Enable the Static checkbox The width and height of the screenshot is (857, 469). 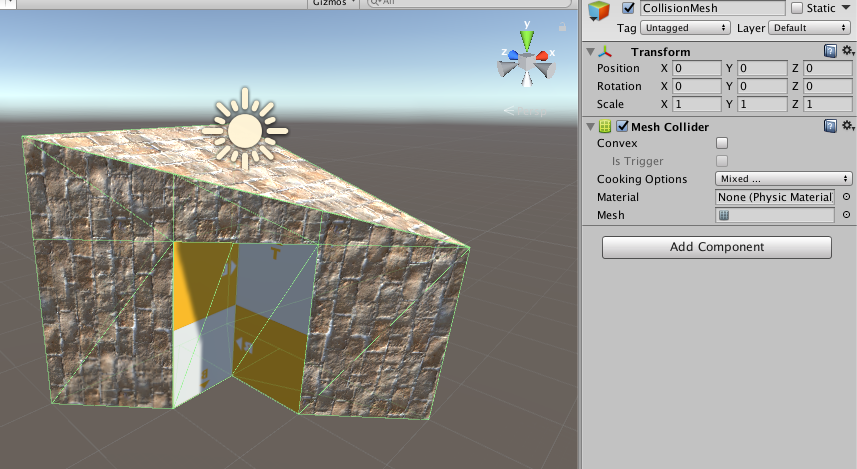pos(797,8)
